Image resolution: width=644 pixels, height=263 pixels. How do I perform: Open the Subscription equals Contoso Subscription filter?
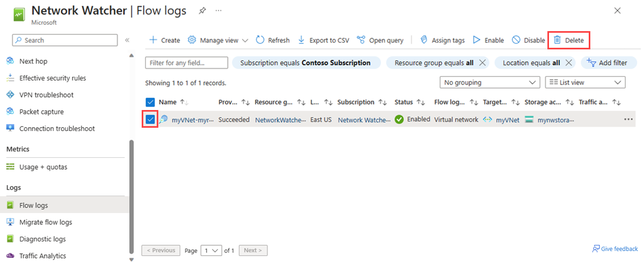[x=306, y=63]
